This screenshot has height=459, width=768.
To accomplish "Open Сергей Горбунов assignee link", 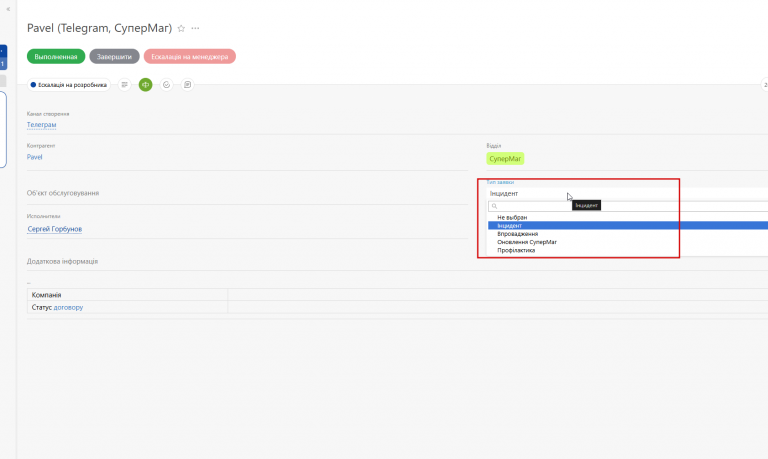I will (54, 229).
